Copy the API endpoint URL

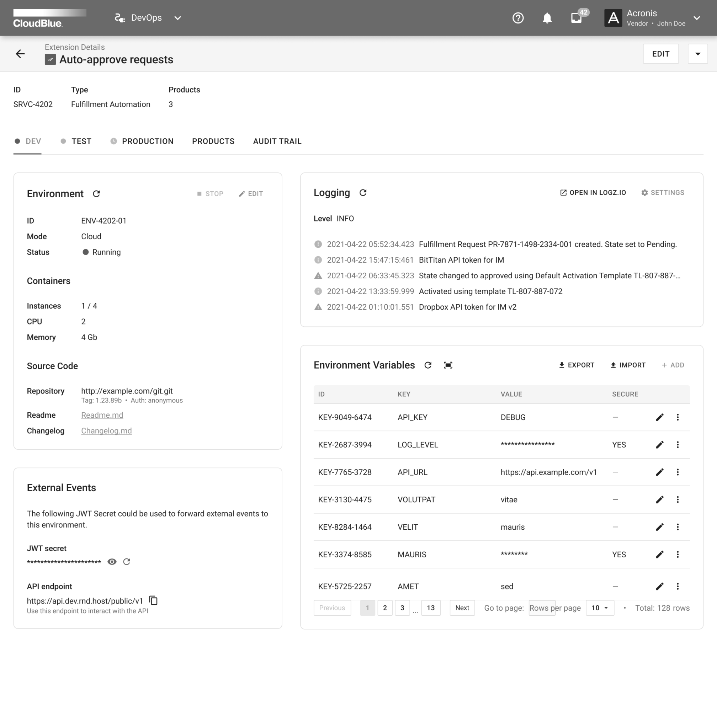154,601
